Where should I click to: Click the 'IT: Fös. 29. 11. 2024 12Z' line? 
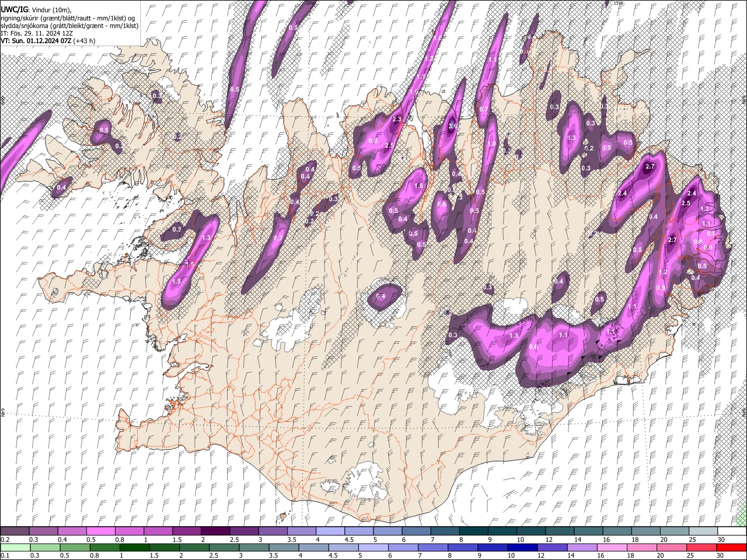click(x=37, y=33)
